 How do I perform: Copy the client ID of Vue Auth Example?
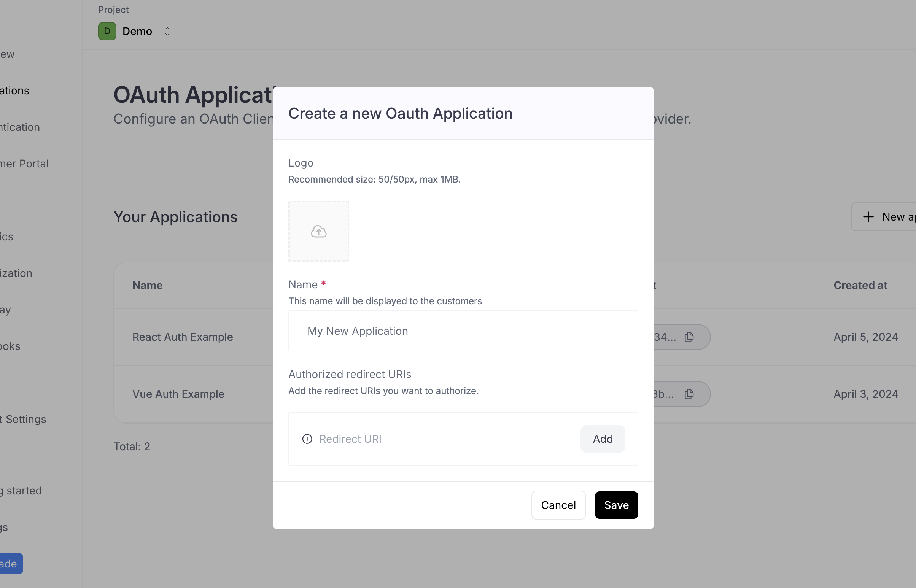click(x=689, y=394)
